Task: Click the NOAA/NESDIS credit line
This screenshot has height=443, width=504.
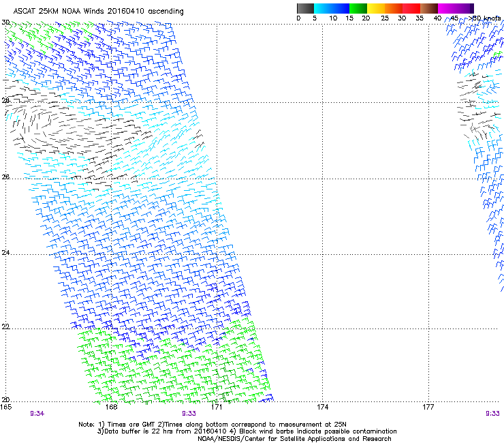Action: [x=294, y=439]
